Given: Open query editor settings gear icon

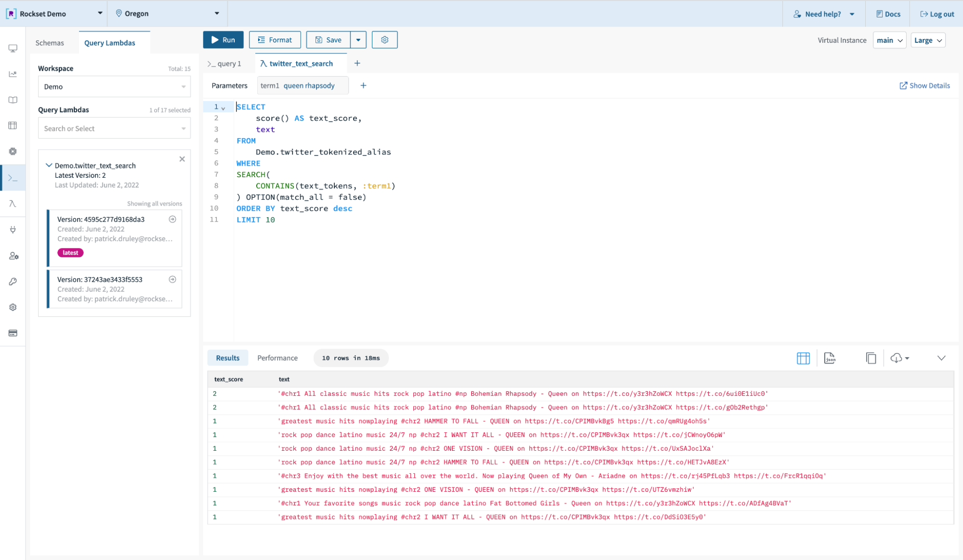Looking at the screenshot, I should tap(384, 40).
